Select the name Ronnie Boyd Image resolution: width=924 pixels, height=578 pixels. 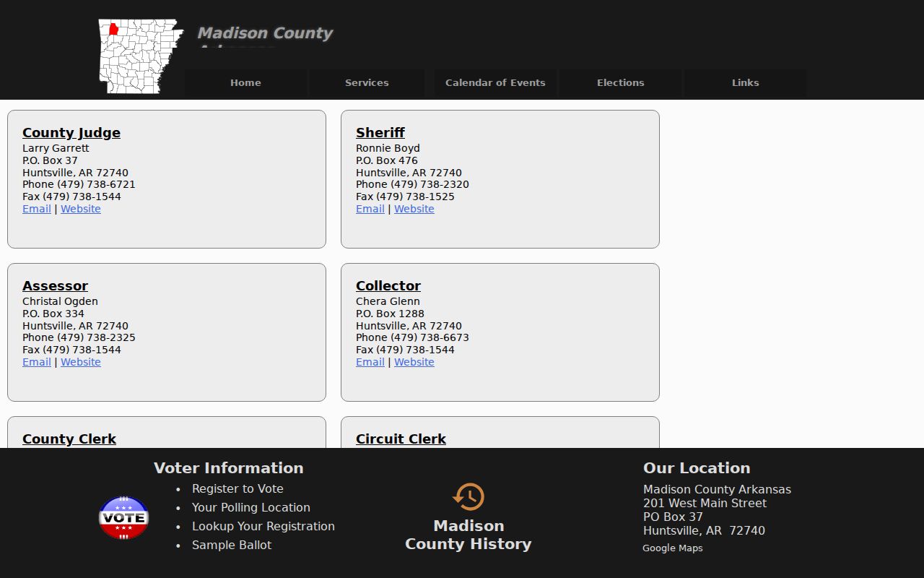388,148
